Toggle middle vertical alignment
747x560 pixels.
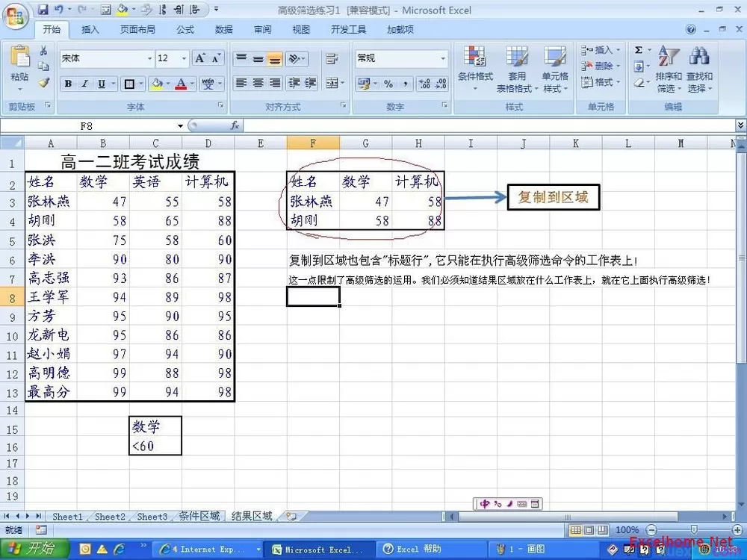coord(258,58)
